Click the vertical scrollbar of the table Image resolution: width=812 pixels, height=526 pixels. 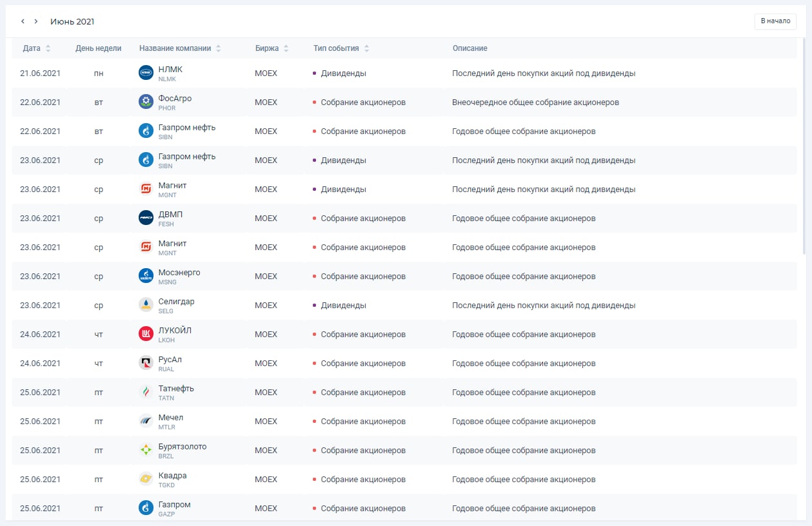coord(803,146)
